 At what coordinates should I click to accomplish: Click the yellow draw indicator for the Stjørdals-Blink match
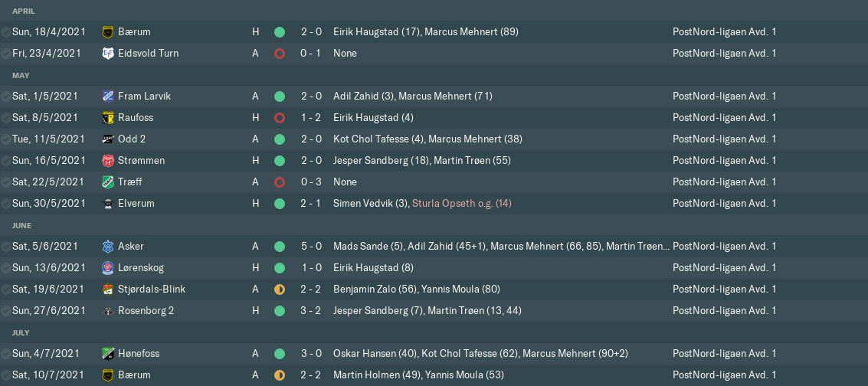click(x=280, y=289)
